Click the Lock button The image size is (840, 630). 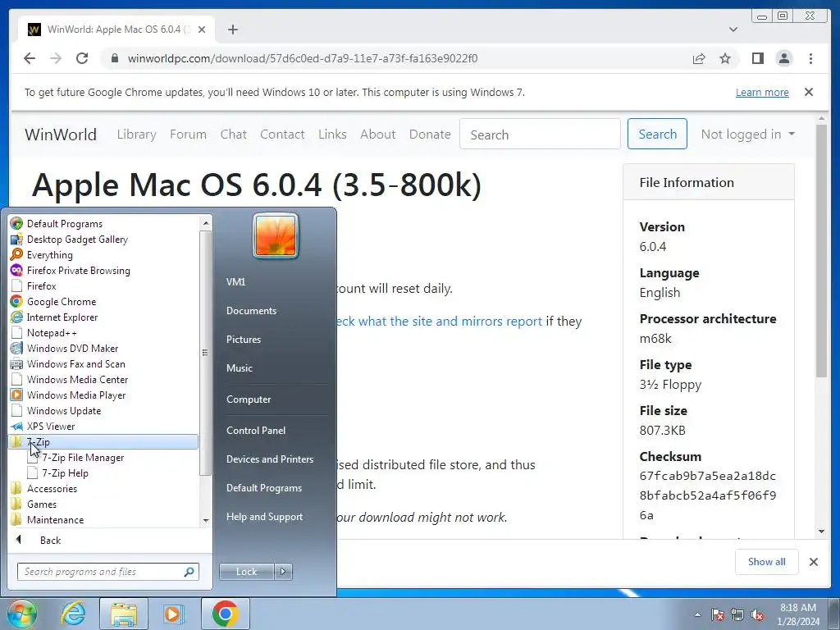tap(246, 572)
